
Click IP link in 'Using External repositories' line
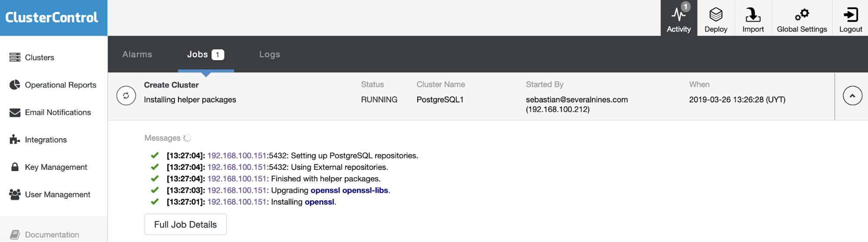coord(237,167)
